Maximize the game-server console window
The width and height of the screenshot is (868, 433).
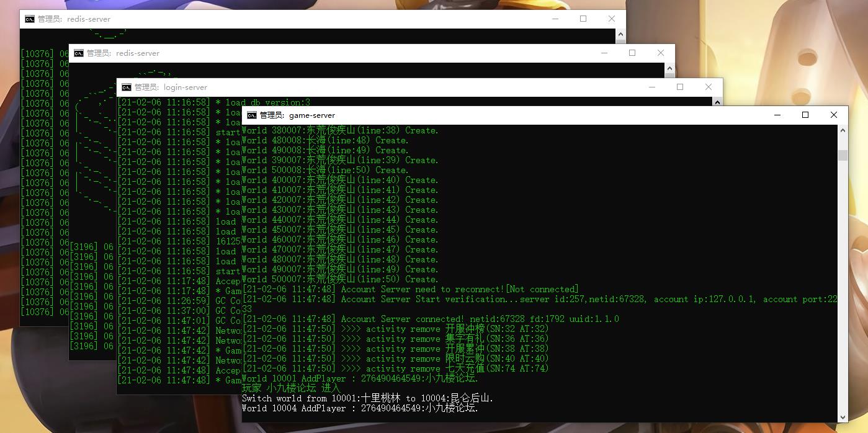click(x=805, y=115)
